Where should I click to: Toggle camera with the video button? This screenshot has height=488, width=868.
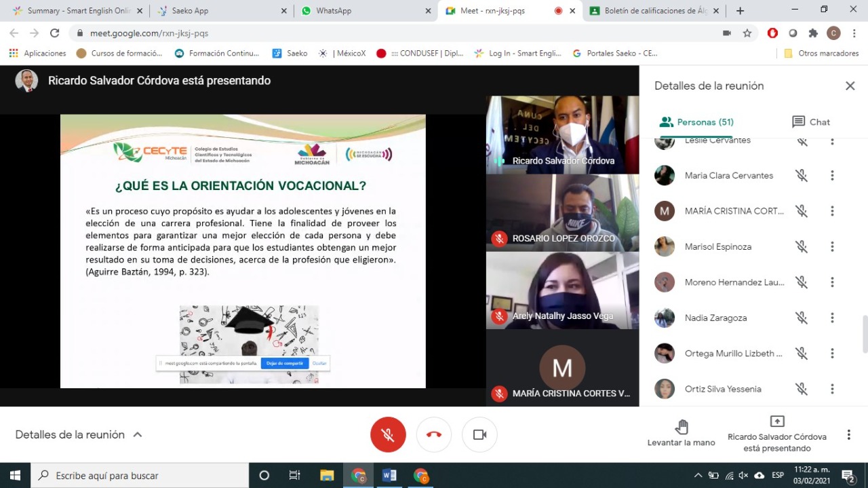coord(479,434)
